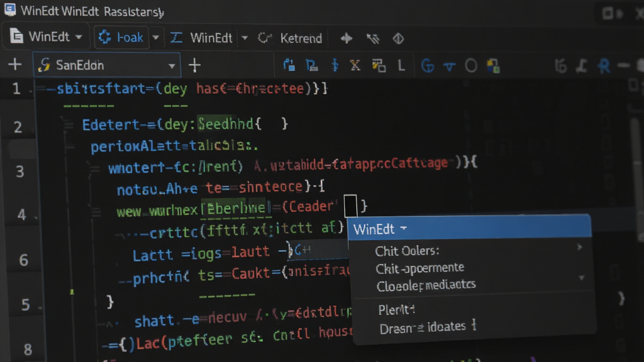
Task: Expand the down arrow on the 'Cloeolepmediaotcs' row
Action: pos(581,278)
